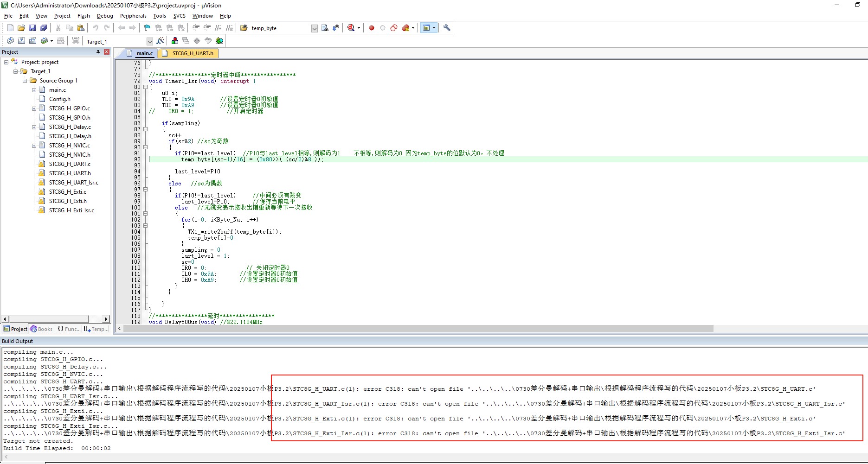Select STC8G_H_UART.c in project tree
This screenshot has width=868, height=464.
pos(70,164)
